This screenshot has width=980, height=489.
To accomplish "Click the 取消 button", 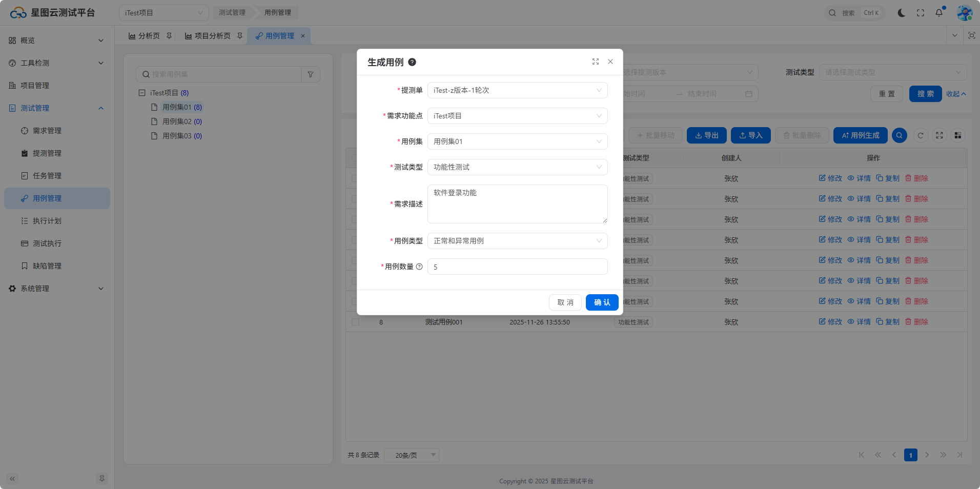I will coord(565,302).
